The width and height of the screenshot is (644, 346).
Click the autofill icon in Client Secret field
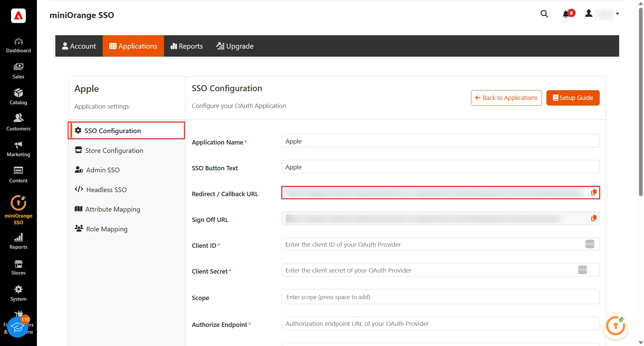pos(582,270)
